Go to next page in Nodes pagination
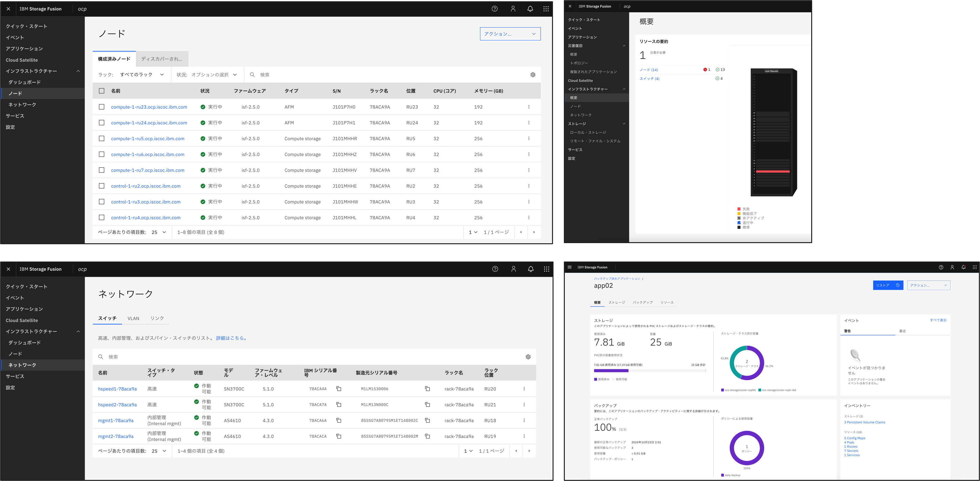 coord(534,232)
